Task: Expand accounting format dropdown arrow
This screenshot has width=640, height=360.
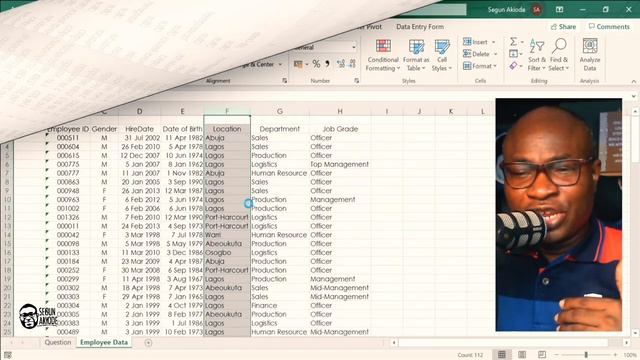Action: pyautogui.click(x=307, y=64)
